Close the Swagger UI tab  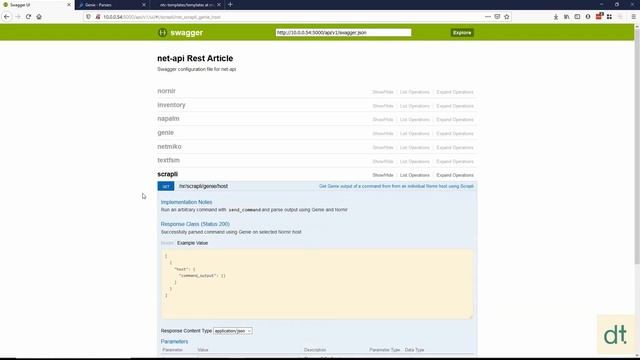click(x=69, y=5)
